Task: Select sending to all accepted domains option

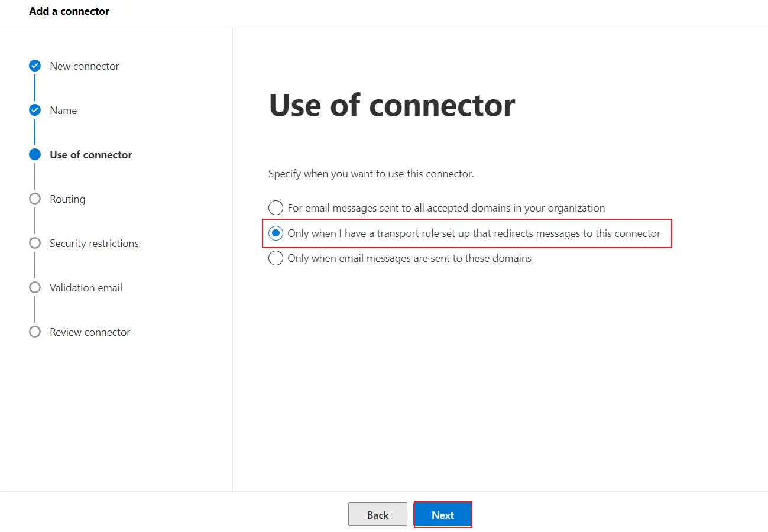Action: click(276, 207)
